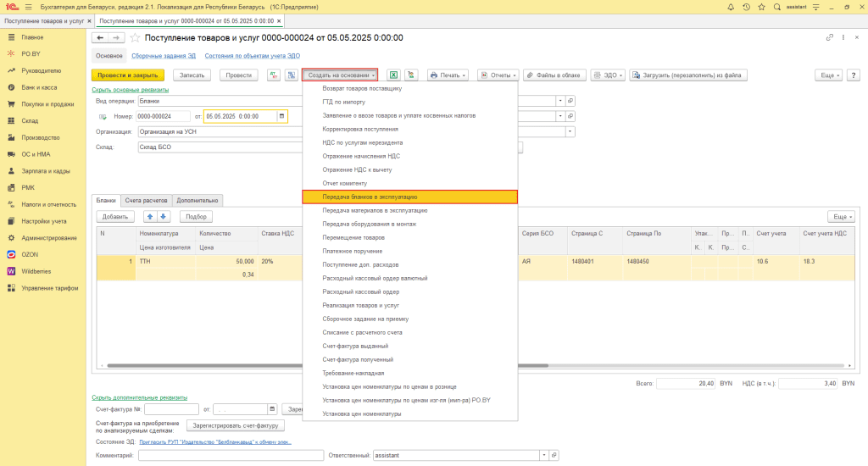The height and width of the screenshot is (466, 868).
Task: Show Дт/Кт postings icon
Action: point(274,75)
